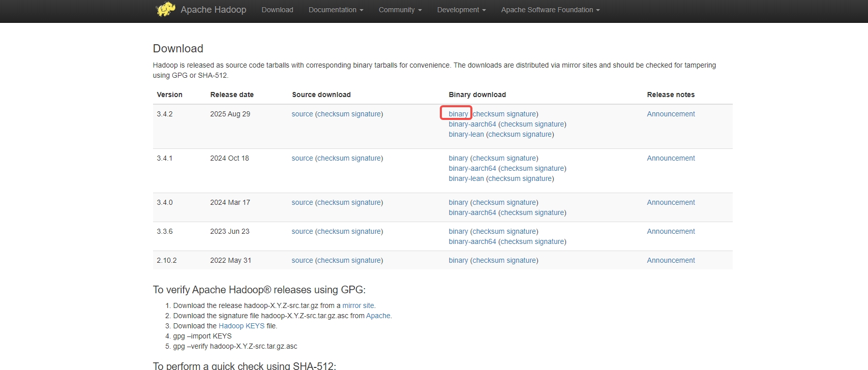Open checksum for the 3.4.2 binary
Screen dimensions: 868x370
coord(489,114)
